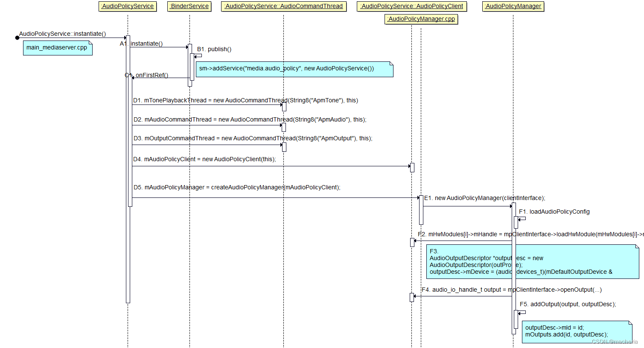644x348 pixels.
Task: Select the :AudioPolicyManager lifeline header
Action: (x=513, y=6)
